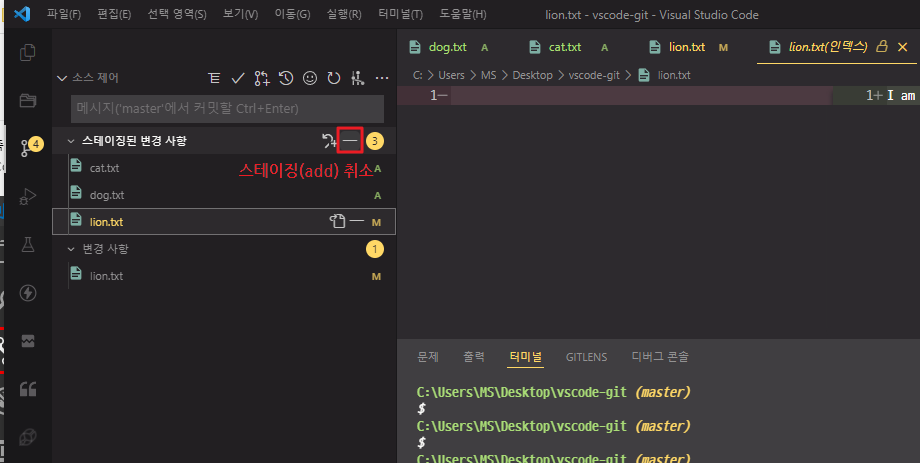Open the 파일(F) menu
This screenshot has height=463, width=920.
64,14
